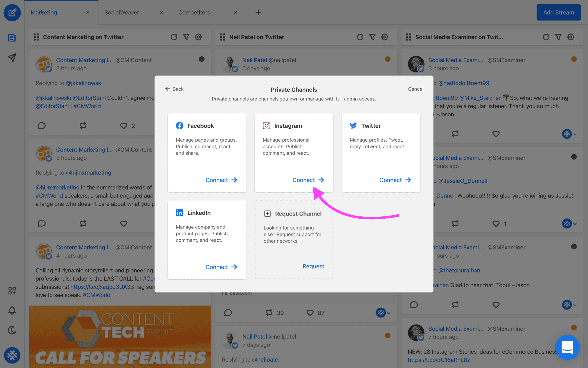Open the settings gear for Neil Patel stream
588x368 pixels.
(x=384, y=37)
